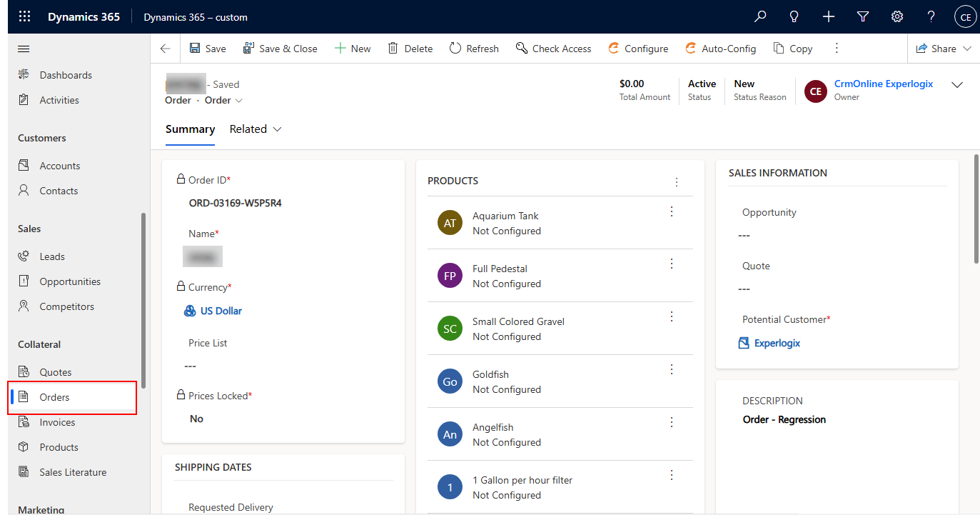
Task: Open Quotes in the Collateral section
Action: tap(56, 372)
